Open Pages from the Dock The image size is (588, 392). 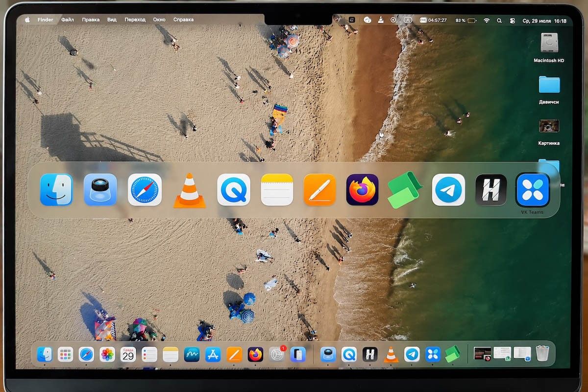pyautogui.click(x=234, y=354)
